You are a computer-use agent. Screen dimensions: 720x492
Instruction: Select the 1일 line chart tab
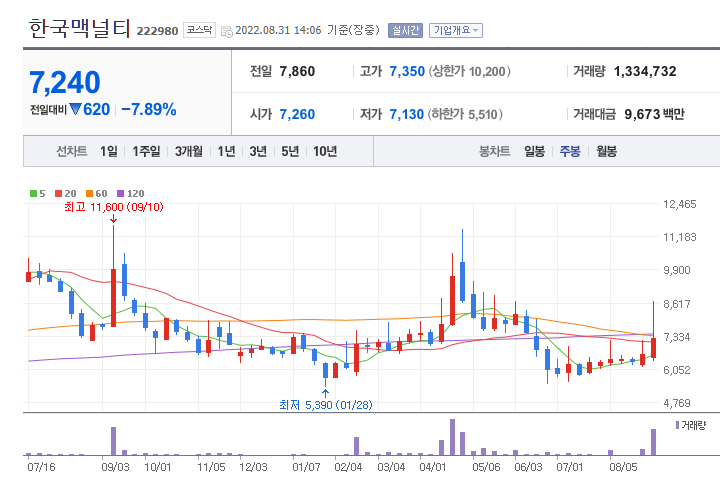point(109,151)
